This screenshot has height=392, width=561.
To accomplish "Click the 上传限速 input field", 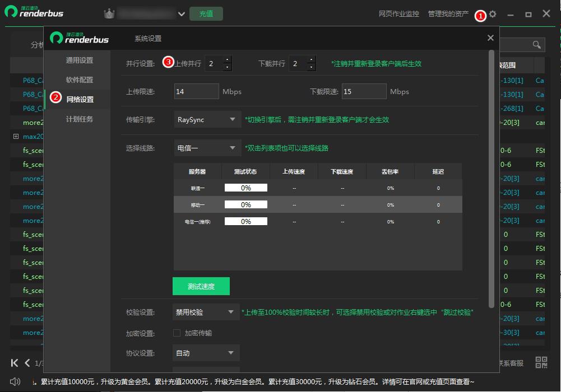I will click(x=196, y=91).
